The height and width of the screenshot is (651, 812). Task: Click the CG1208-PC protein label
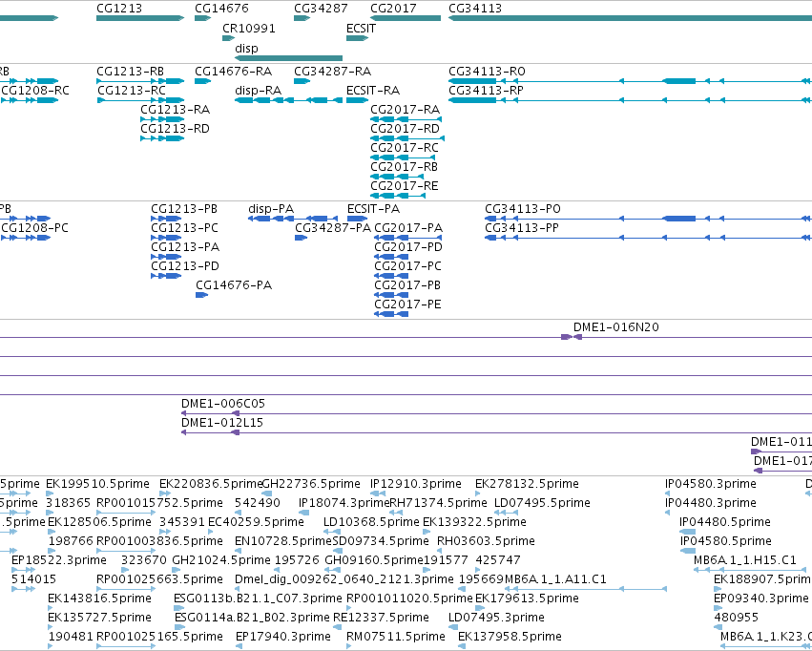point(34,228)
